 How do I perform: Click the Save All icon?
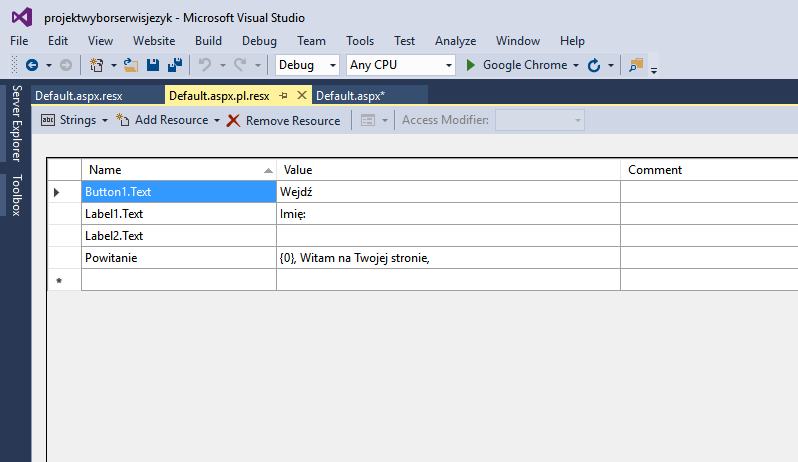(175, 65)
